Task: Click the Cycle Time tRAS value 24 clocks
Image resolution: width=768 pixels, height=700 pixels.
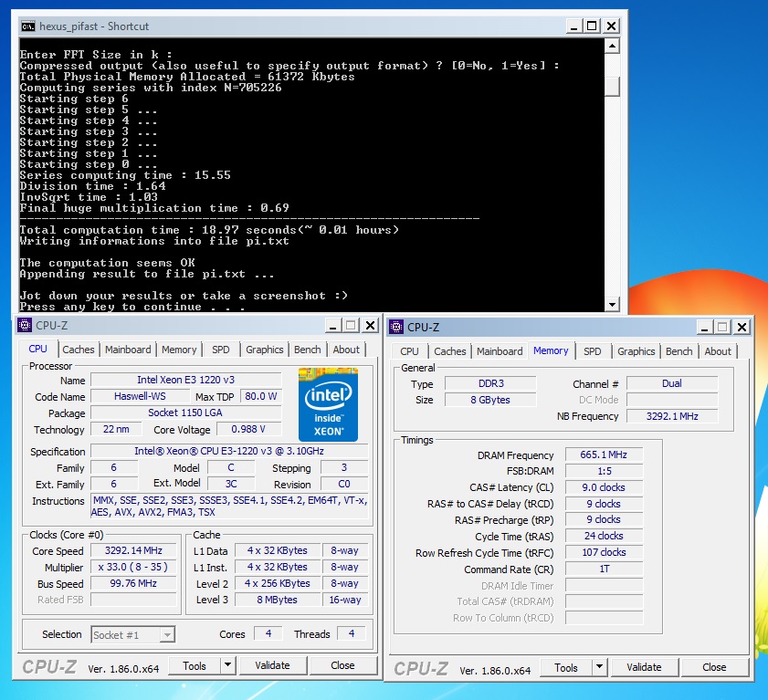Action: tap(604, 536)
